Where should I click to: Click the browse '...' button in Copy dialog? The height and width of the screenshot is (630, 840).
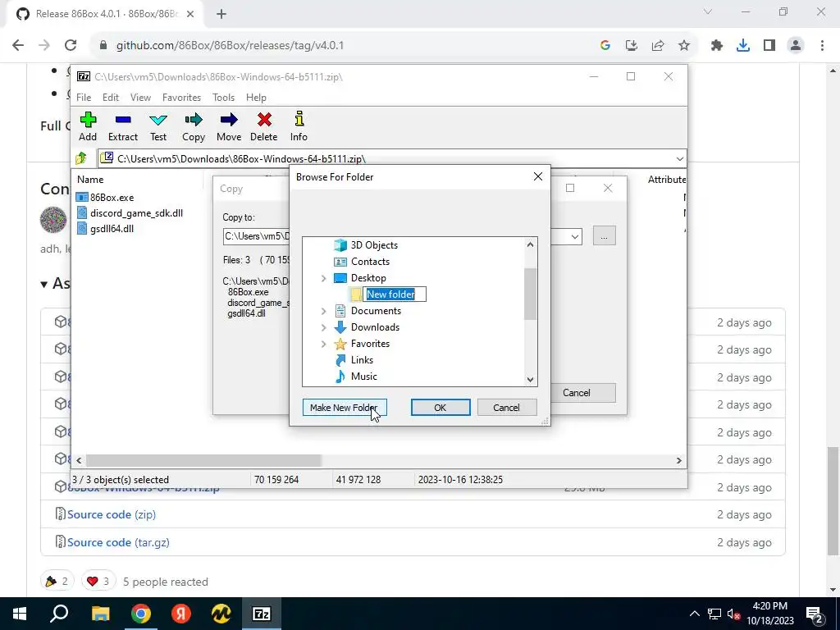click(x=605, y=236)
